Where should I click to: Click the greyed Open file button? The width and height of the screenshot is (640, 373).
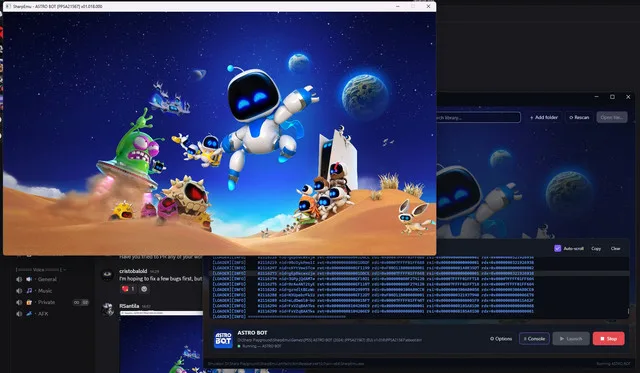tap(611, 117)
